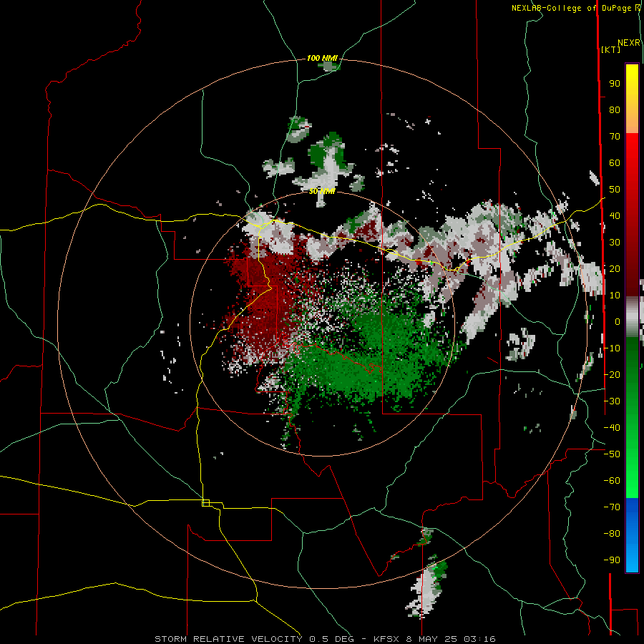This screenshot has height=644, width=644.
Task: Select the -60 value on the velocity scale
Action: point(612,481)
